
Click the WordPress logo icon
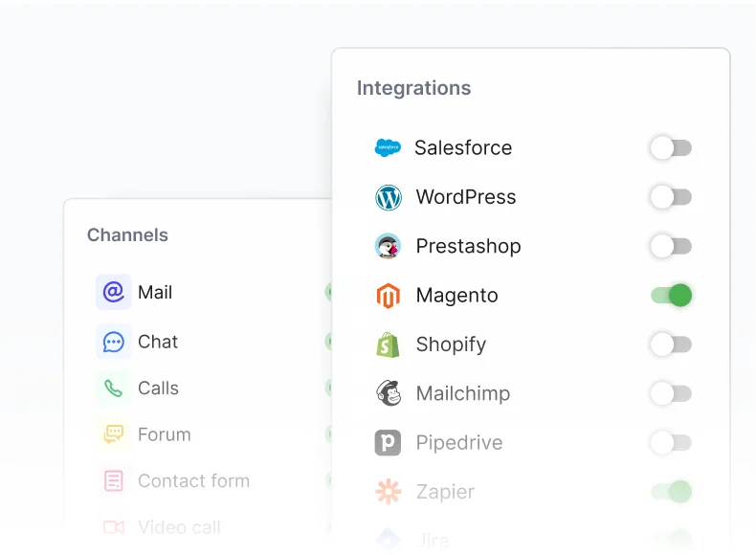coord(388,197)
